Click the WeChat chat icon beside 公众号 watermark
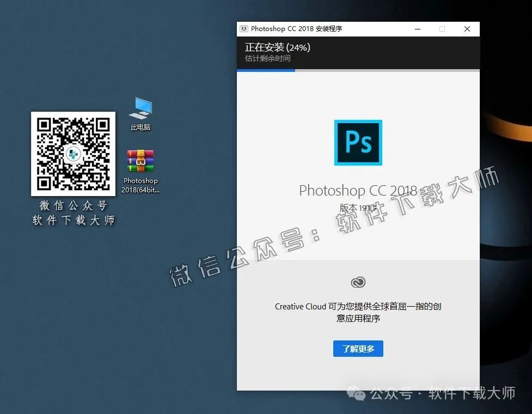Viewport: 532px width, 414px height. pos(354,393)
